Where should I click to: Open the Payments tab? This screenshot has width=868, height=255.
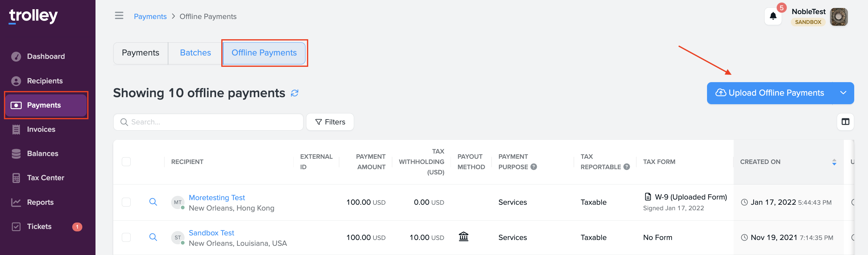140,53
